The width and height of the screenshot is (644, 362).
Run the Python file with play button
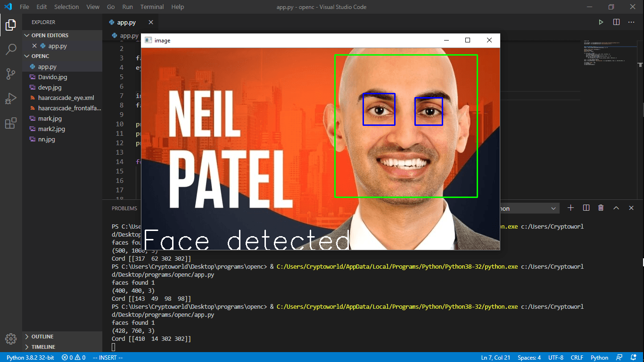(601, 22)
